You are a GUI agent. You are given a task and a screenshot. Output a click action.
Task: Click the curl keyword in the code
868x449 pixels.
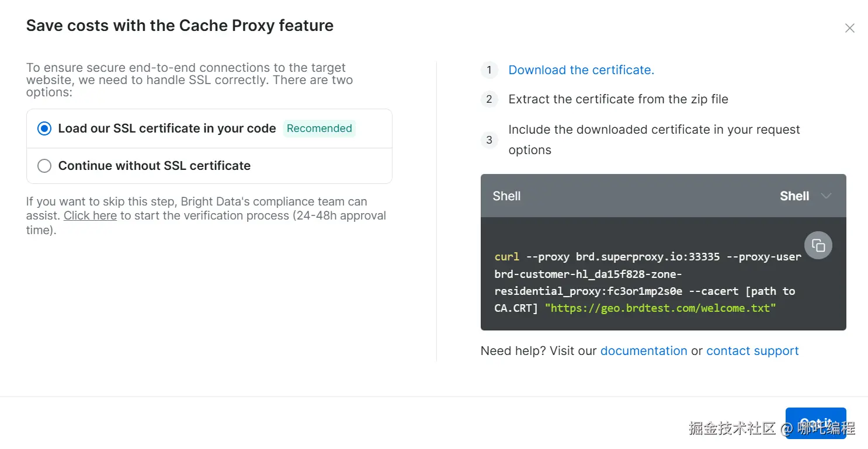tap(506, 257)
